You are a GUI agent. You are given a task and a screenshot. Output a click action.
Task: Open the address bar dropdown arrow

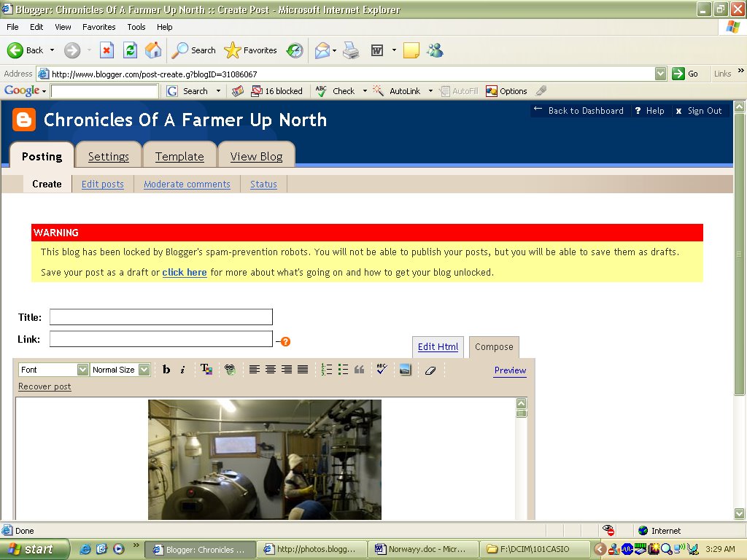(x=660, y=74)
